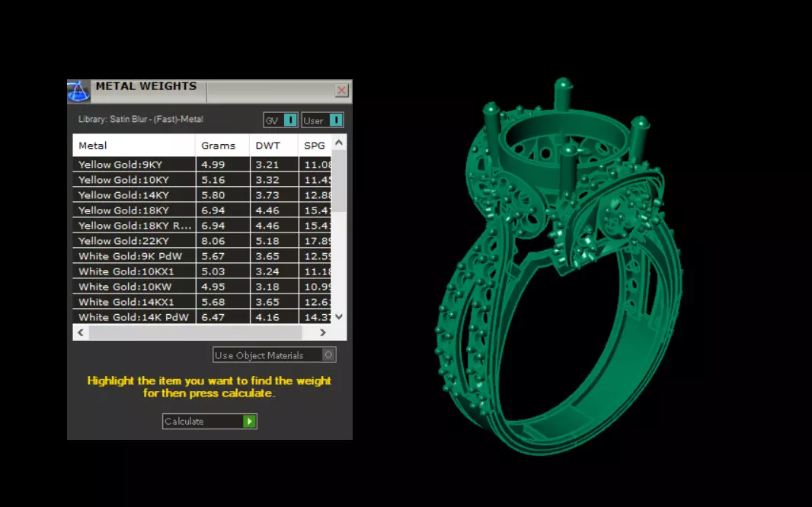Screen dimensions: 812x507
Task: Click the Metal Weights flask icon
Action: 78,91
